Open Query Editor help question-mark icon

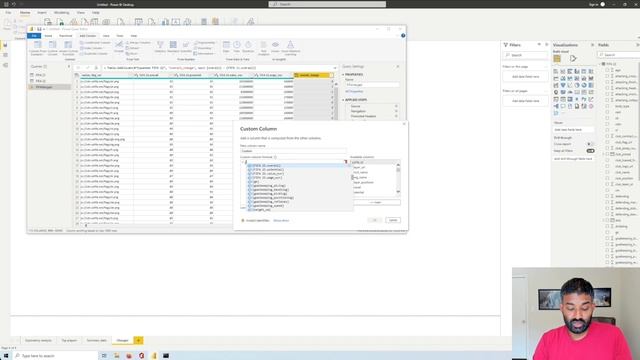pos(403,36)
